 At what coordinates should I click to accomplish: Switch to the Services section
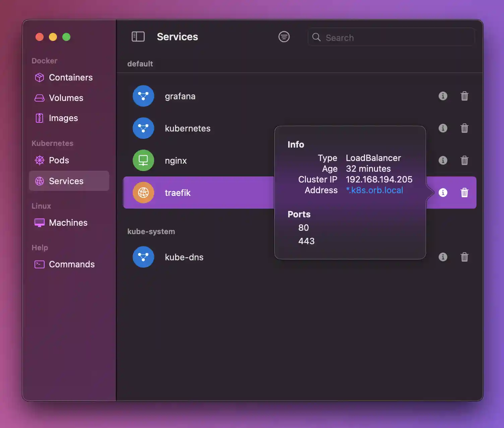pyautogui.click(x=67, y=181)
